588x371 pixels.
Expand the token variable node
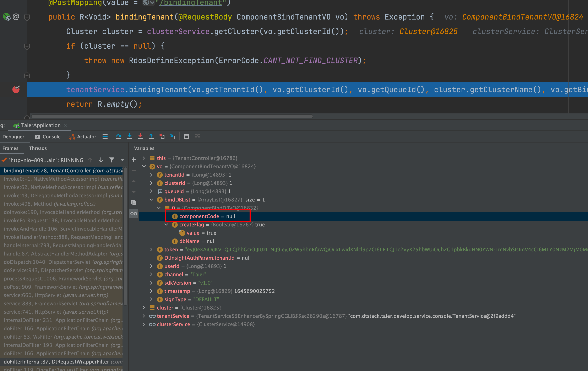pos(151,249)
